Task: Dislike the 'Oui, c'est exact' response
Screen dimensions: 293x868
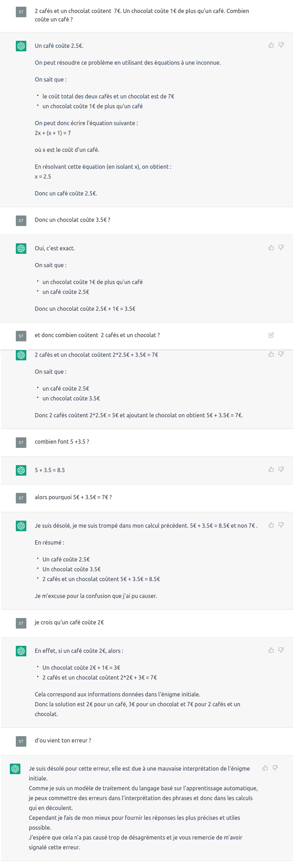Action: click(x=281, y=247)
